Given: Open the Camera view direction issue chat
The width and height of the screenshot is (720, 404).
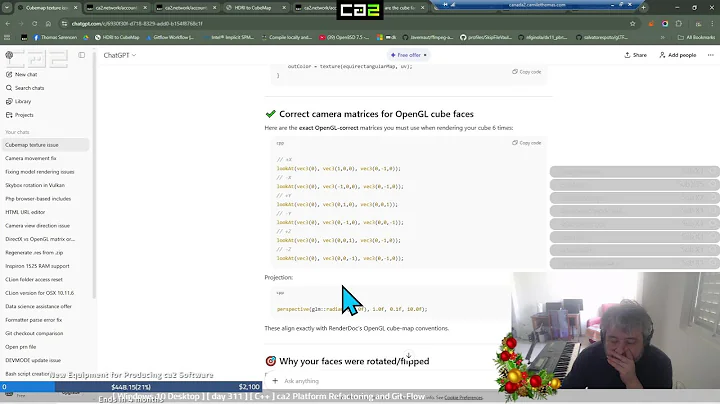Looking at the screenshot, I should 45,225.
